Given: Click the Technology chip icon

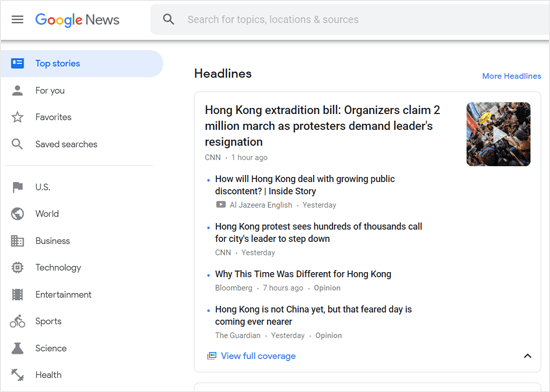Looking at the screenshot, I should 17,268.
